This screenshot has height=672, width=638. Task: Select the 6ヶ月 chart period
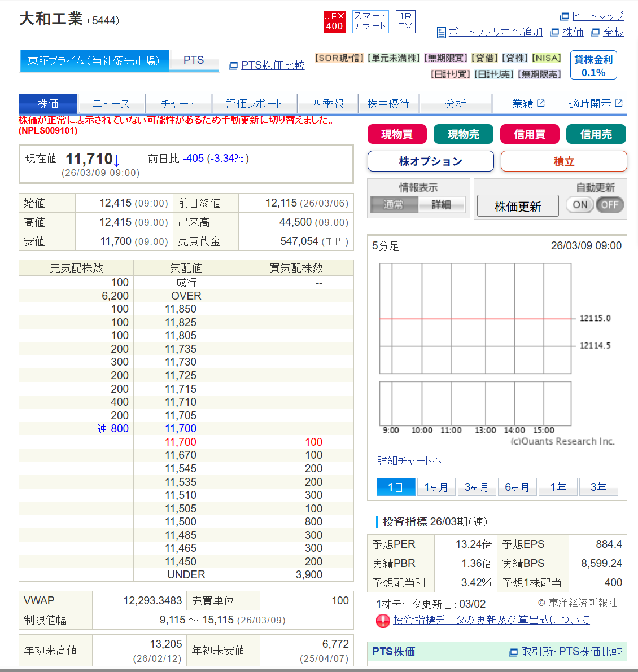pyautogui.click(x=517, y=487)
